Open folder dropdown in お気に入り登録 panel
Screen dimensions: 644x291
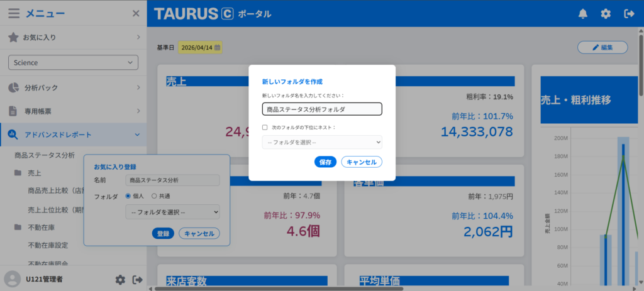[x=172, y=212]
